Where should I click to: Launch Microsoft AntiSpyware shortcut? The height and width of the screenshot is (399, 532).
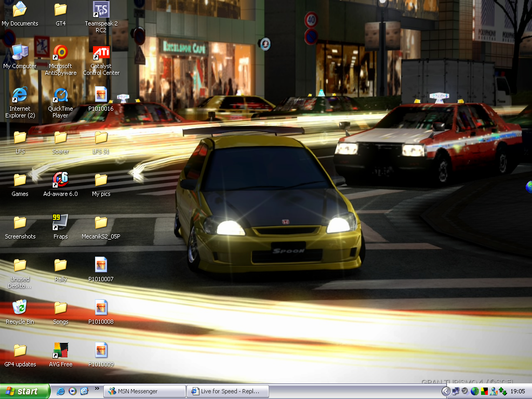(x=60, y=60)
